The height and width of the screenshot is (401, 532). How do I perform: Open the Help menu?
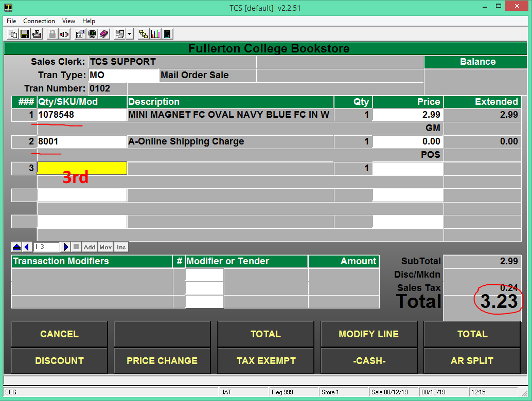[88, 21]
